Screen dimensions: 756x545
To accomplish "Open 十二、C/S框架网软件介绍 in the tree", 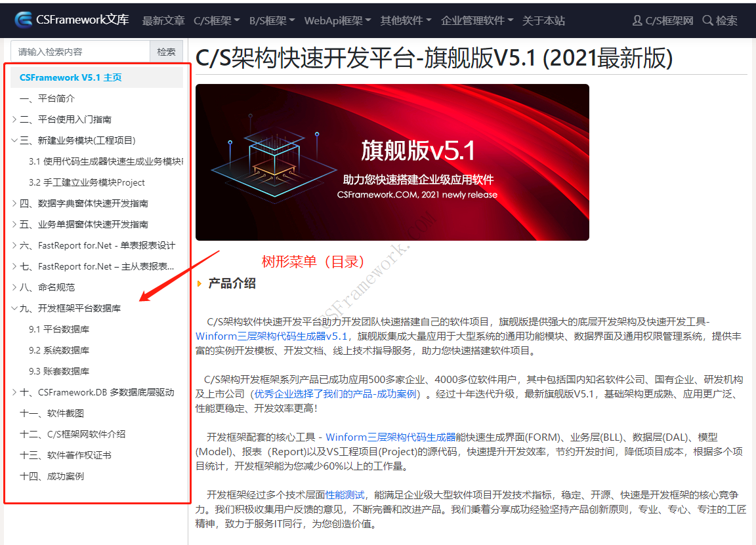I will coord(72,434).
